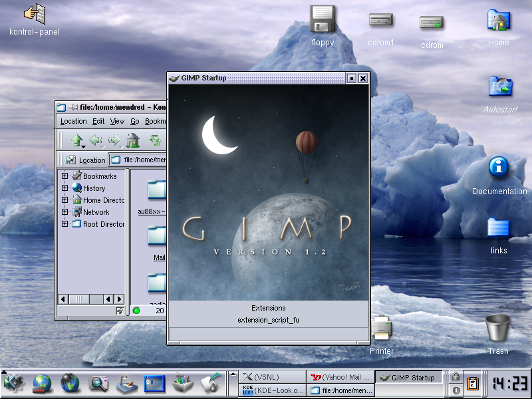Image resolution: width=532 pixels, height=399 pixels.
Task: Select Network in the Konqueror sidebar
Action: pos(96,212)
